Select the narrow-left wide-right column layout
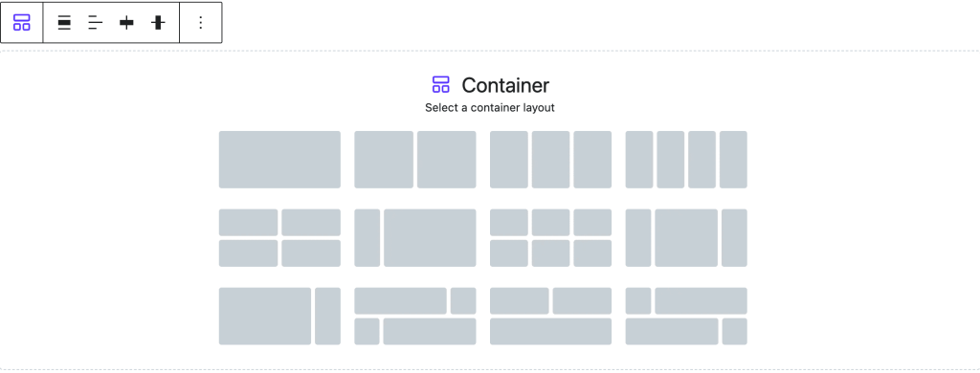 click(415, 237)
